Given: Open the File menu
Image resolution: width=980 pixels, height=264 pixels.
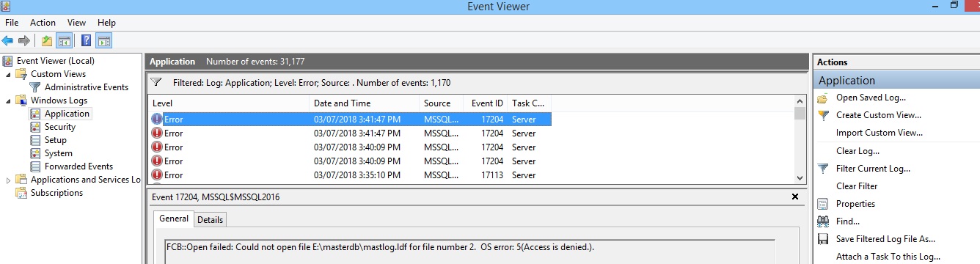Looking at the screenshot, I should 12,23.
